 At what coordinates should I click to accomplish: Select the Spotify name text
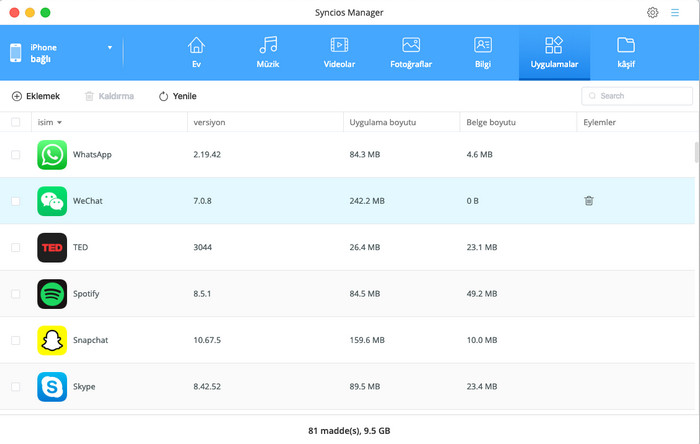[x=86, y=294]
